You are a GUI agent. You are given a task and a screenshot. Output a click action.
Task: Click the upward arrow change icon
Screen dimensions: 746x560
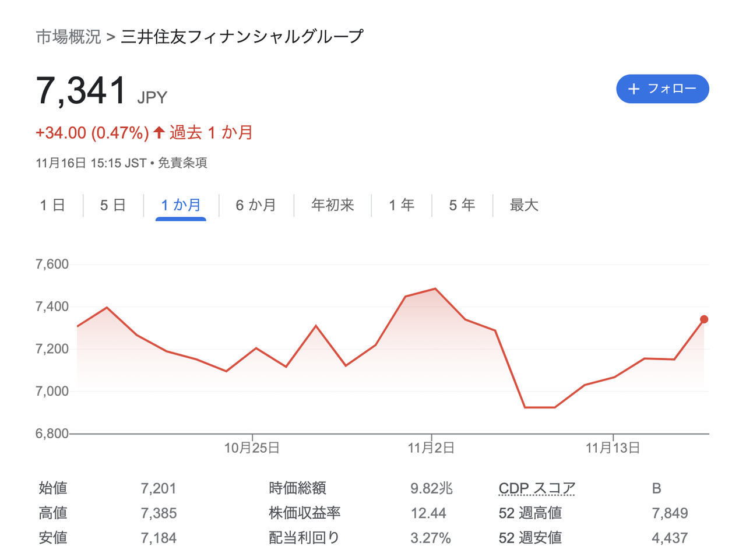coord(159,132)
